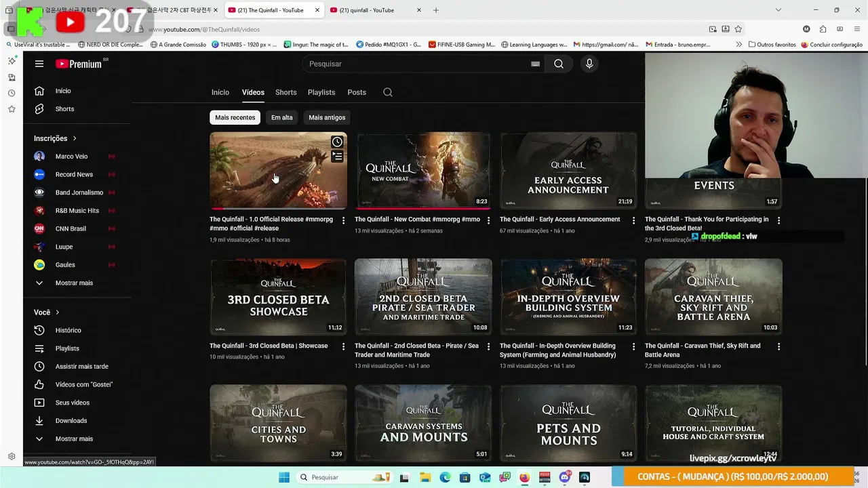Screen dimensions: 868x488
Task: Search within the channel using the magnifier icon
Action: [388, 92]
